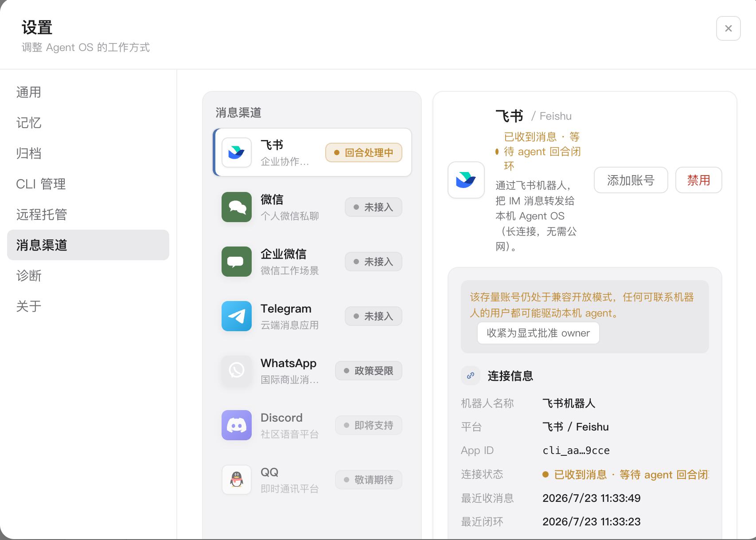Select the Telegram channel name

click(286, 309)
